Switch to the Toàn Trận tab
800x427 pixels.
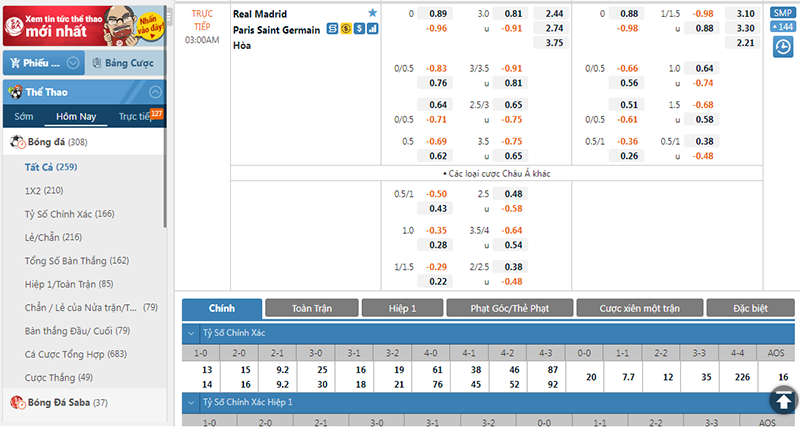pos(310,308)
